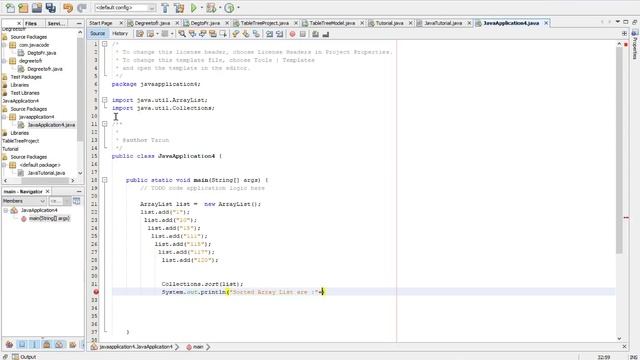Click the Redo arrow icon
This screenshot has height=360, width=640.
click(81, 7)
